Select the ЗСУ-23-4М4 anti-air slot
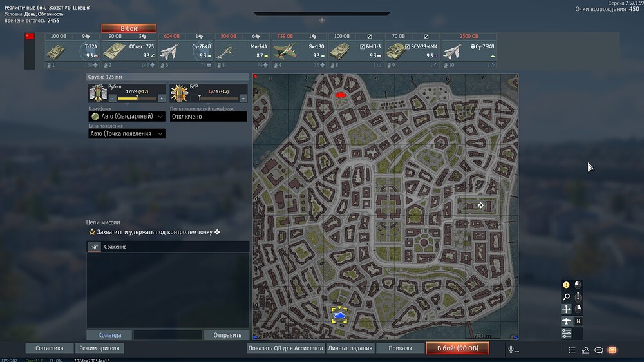This screenshot has width=644, height=362. tap(412, 50)
